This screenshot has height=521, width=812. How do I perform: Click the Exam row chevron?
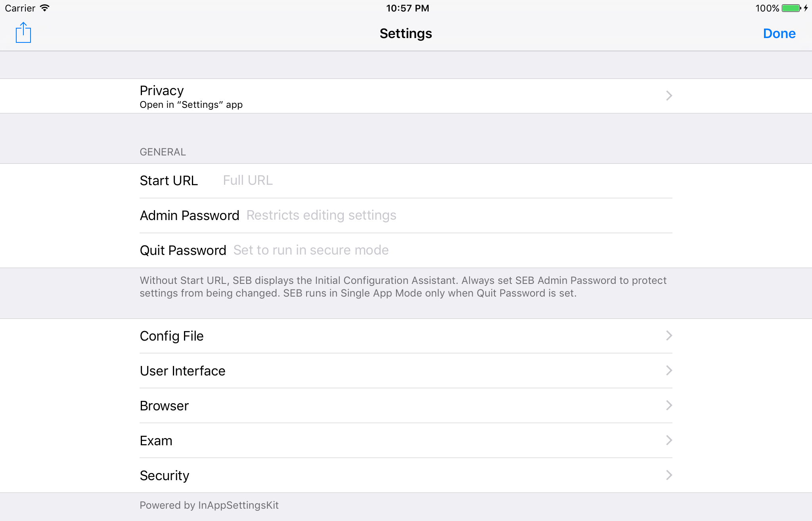(x=669, y=441)
